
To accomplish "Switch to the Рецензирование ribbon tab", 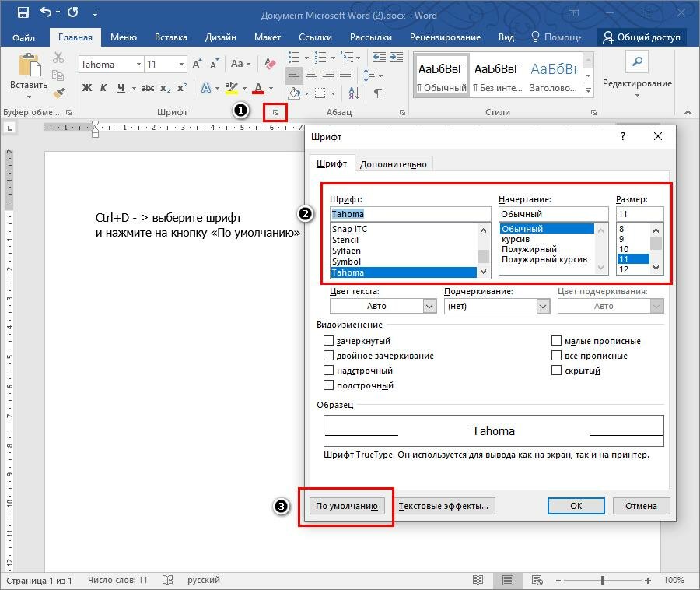I will click(x=445, y=37).
